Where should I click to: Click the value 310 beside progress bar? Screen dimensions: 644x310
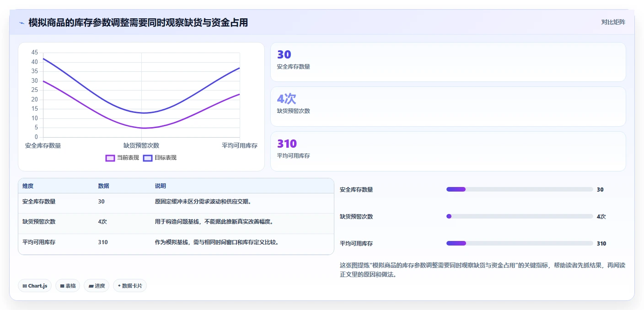coord(601,243)
